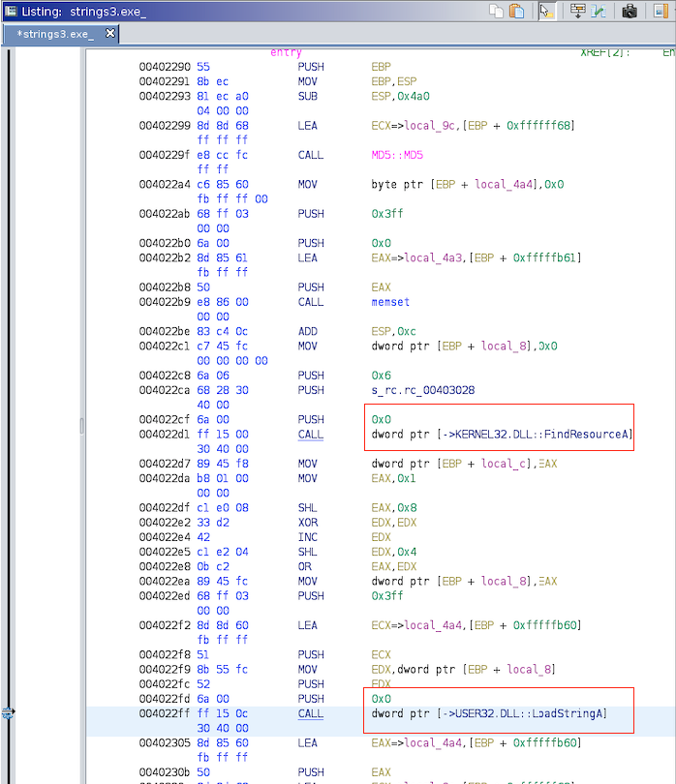Click CALL mnemonic at 0040229f
The height and width of the screenshot is (784, 676).
311,155
